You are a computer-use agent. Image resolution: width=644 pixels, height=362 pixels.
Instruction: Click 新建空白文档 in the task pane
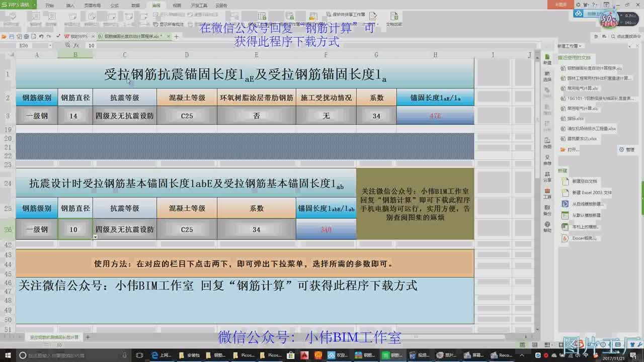pos(579,181)
